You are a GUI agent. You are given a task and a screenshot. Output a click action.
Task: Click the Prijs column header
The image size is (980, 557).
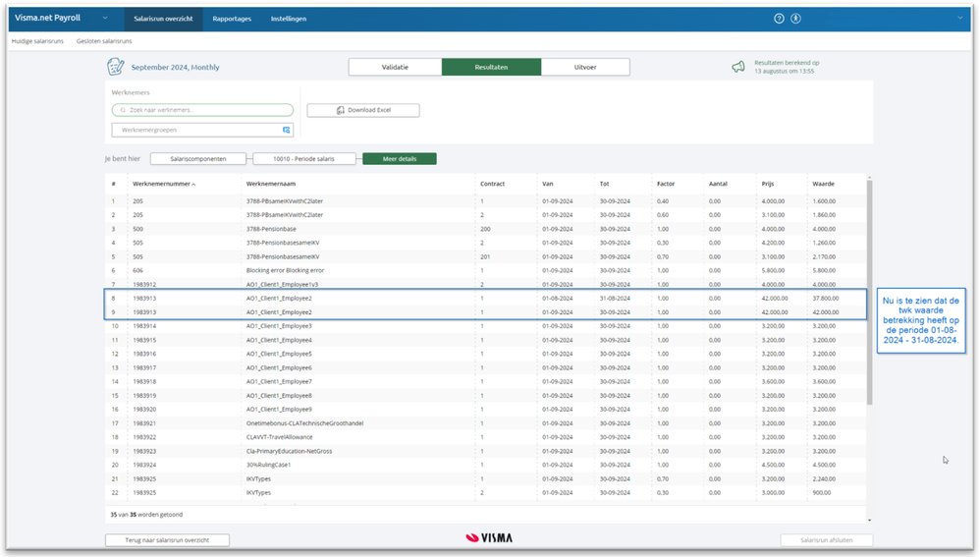pos(768,184)
